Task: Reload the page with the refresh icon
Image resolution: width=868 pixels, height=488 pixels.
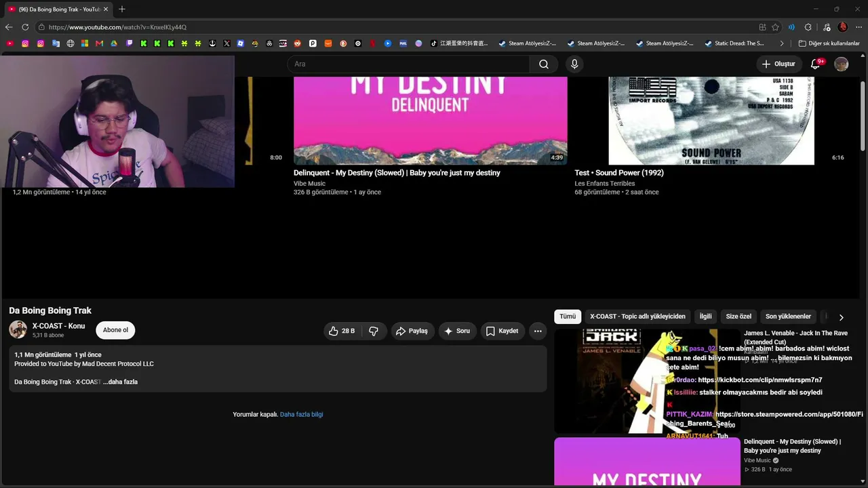Action: [25, 27]
